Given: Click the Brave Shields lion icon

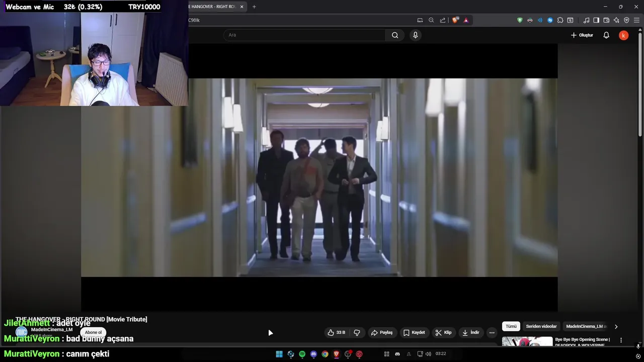Looking at the screenshot, I should [x=455, y=20].
